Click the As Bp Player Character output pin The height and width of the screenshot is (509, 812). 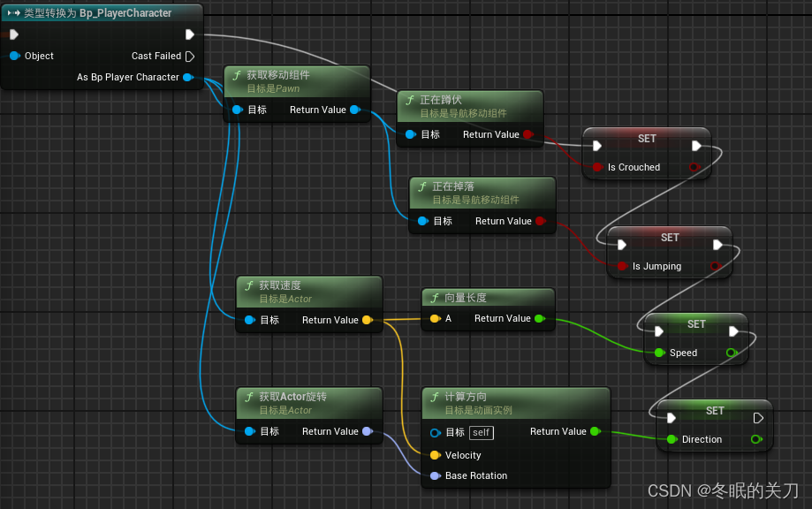tap(187, 77)
